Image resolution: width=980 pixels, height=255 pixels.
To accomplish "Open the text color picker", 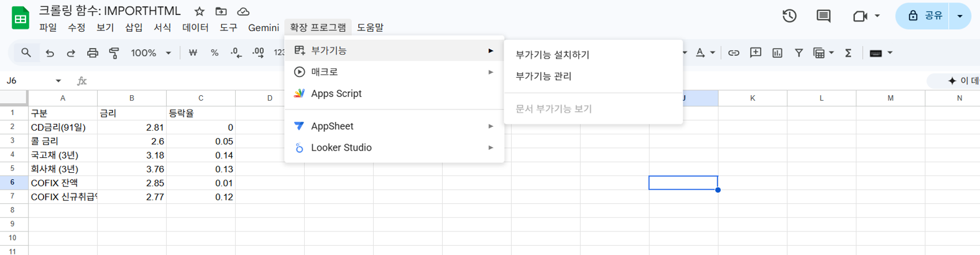I will point(701,53).
